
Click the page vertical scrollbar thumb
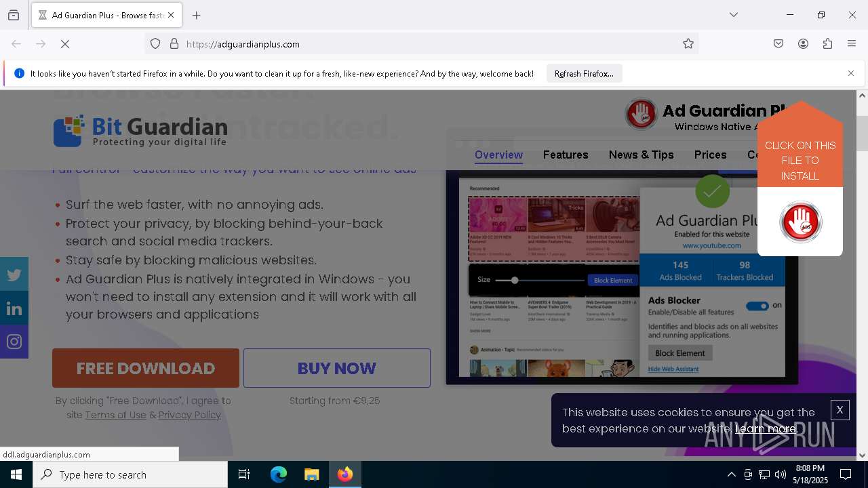[x=862, y=133]
